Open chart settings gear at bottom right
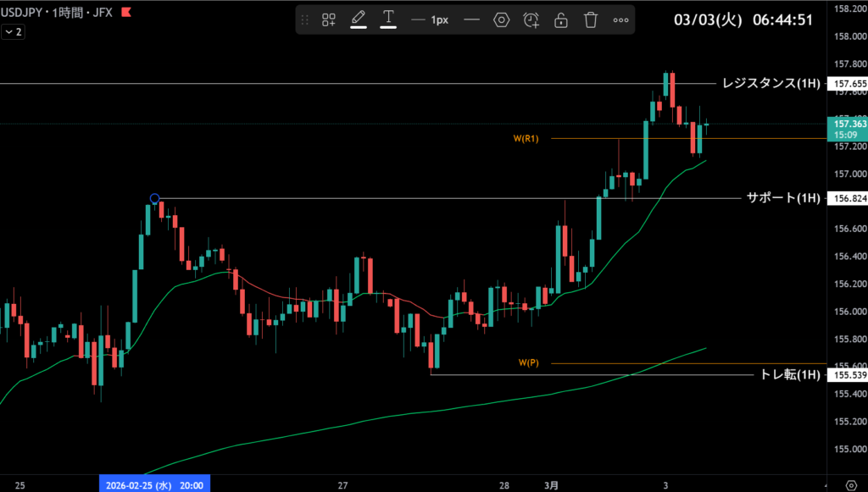This screenshot has width=868, height=492. [x=851, y=484]
